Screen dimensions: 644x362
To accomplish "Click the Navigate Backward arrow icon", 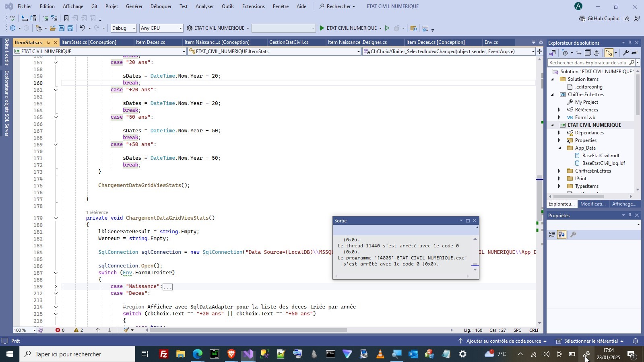I will coord(13,28).
